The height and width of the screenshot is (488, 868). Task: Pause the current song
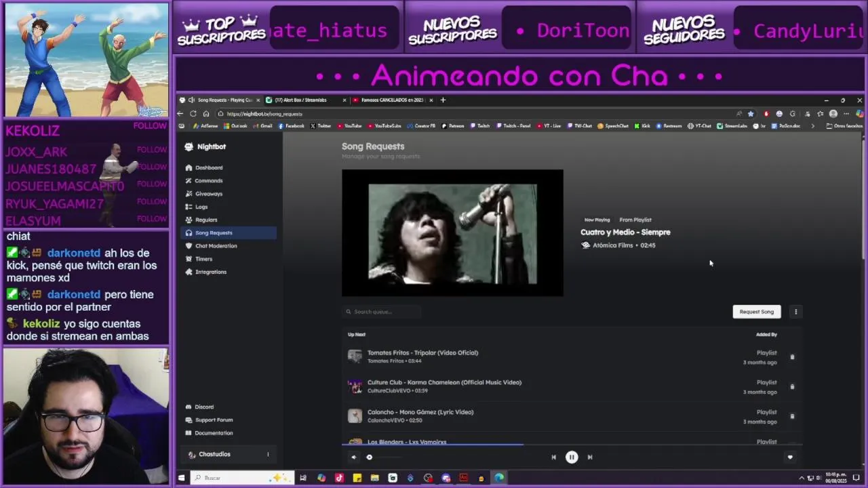coord(572,457)
